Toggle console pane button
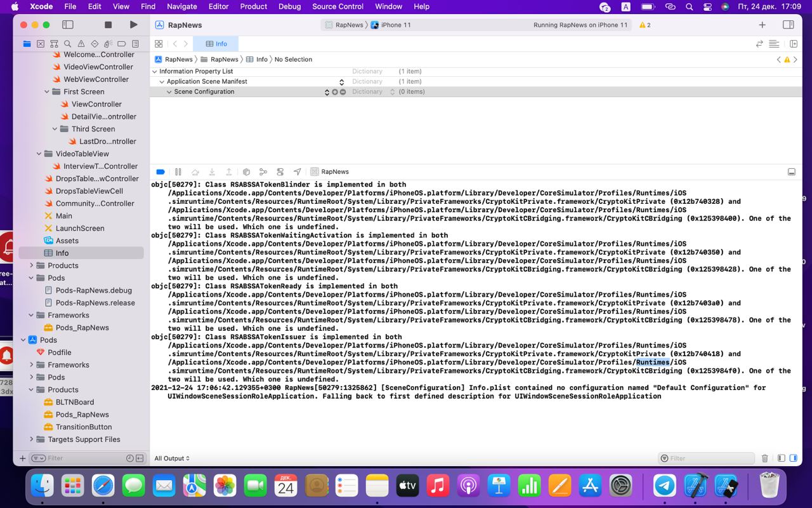Image resolution: width=812 pixels, height=508 pixels. [x=793, y=458]
